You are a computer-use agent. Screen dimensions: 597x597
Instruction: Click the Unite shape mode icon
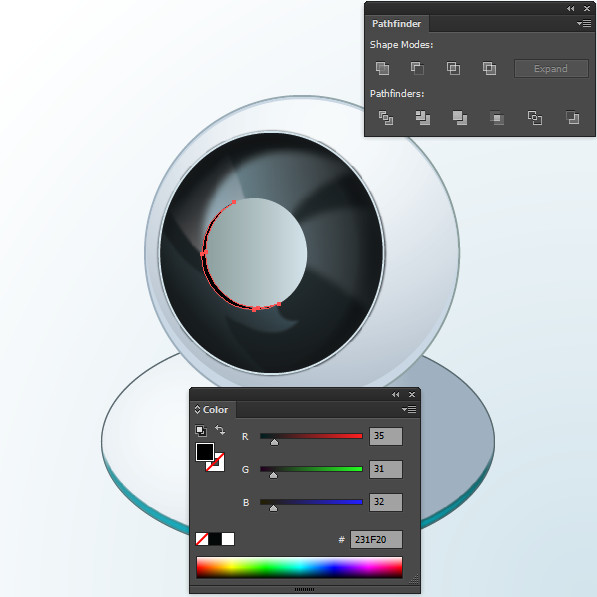[x=382, y=69]
